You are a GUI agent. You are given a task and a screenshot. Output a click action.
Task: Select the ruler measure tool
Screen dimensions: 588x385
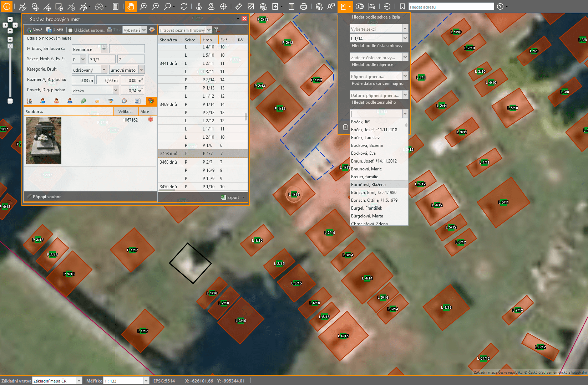tap(239, 6)
